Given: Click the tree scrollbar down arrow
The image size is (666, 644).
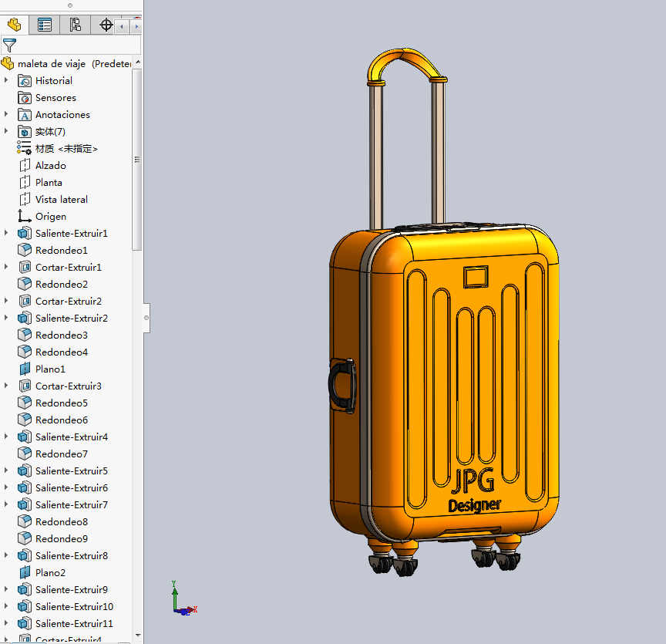Looking at the screenshot, I should click(x=138, y=635).
